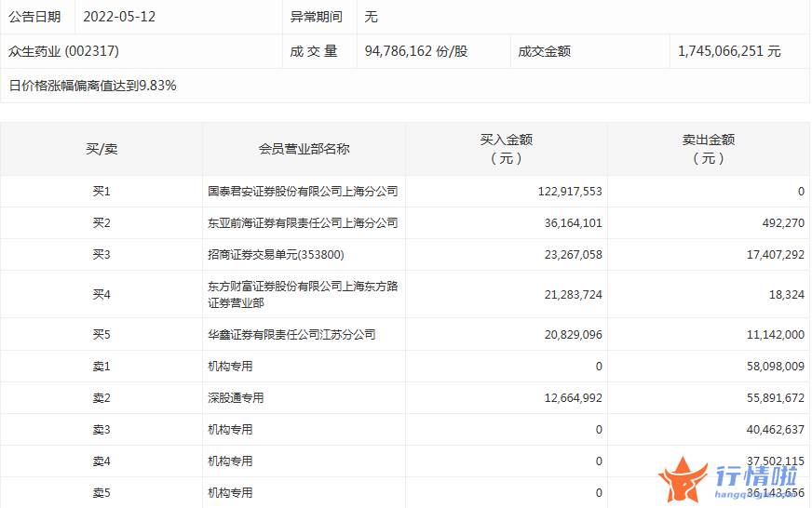
Task: Select the 买2 row label
Action: click(x=101, y=223)
